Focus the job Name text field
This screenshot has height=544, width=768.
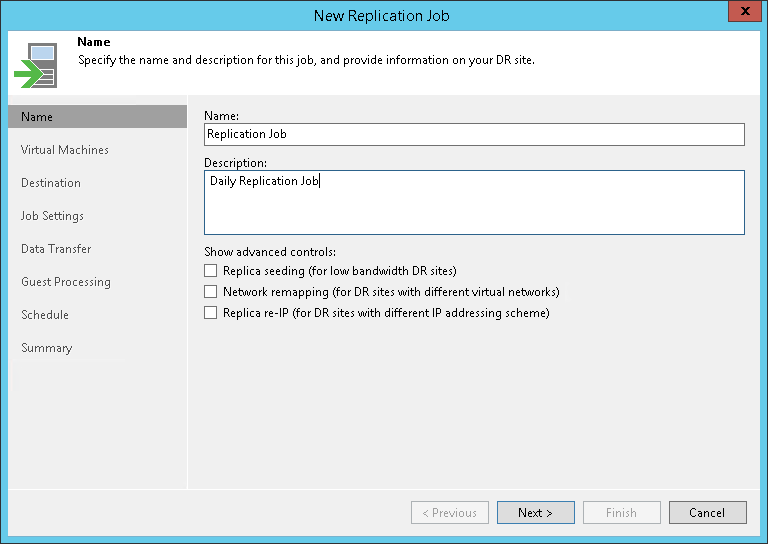[x=474, y=134]
